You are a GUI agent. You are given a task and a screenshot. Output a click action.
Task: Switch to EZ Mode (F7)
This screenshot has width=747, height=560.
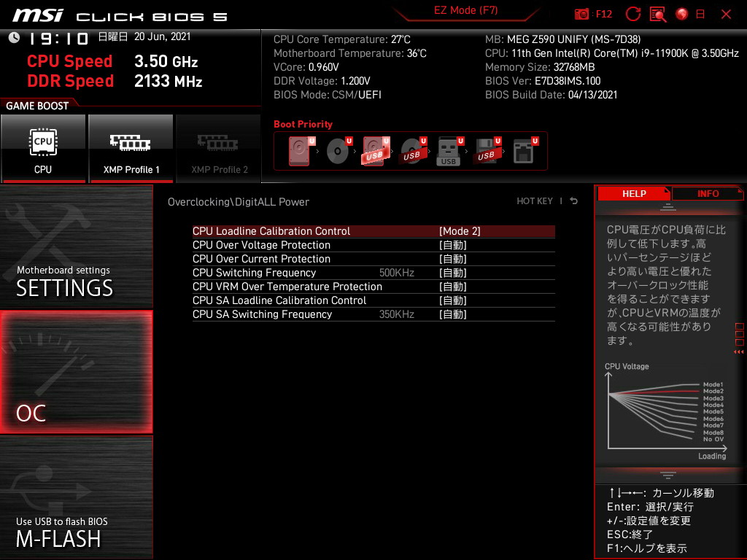[465, 10]
